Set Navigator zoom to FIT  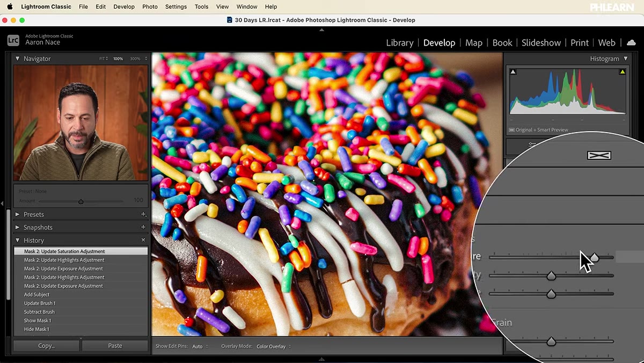click(x=103, y=59)
